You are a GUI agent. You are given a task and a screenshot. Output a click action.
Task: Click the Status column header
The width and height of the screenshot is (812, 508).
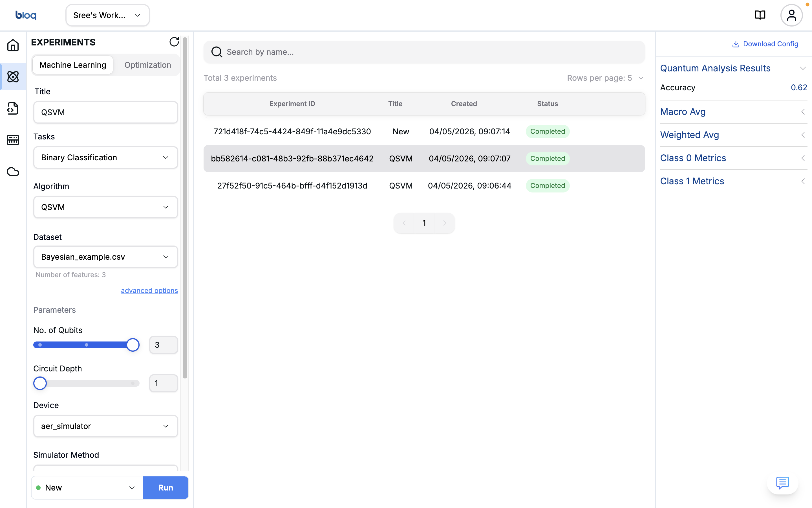(x=547, y=104)
